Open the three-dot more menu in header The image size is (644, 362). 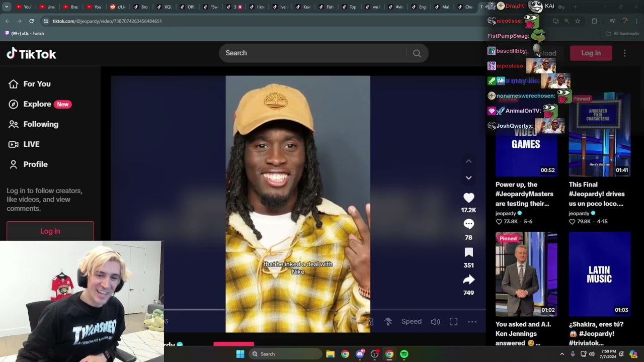pyautogui.click(x=624, y=53)
